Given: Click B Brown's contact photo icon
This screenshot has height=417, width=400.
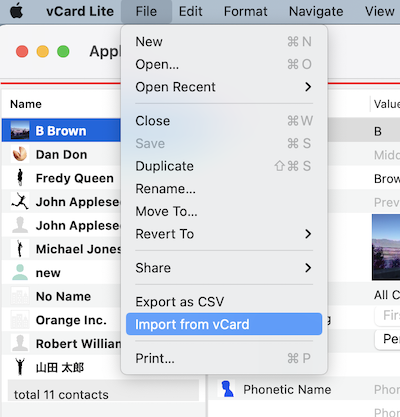Looking at the screenshot, I should coord(20,130).
